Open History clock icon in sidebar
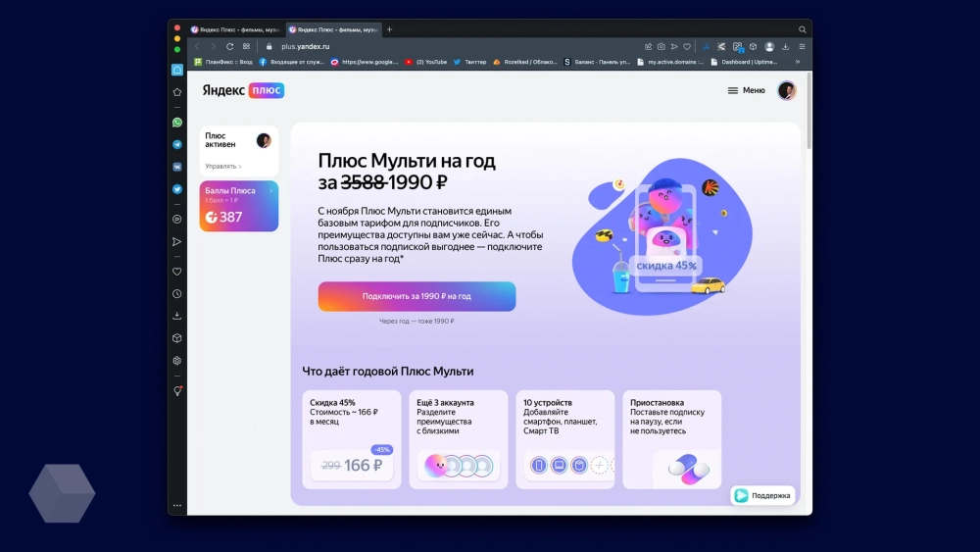980x552 pixels. [x=177, y=294]
